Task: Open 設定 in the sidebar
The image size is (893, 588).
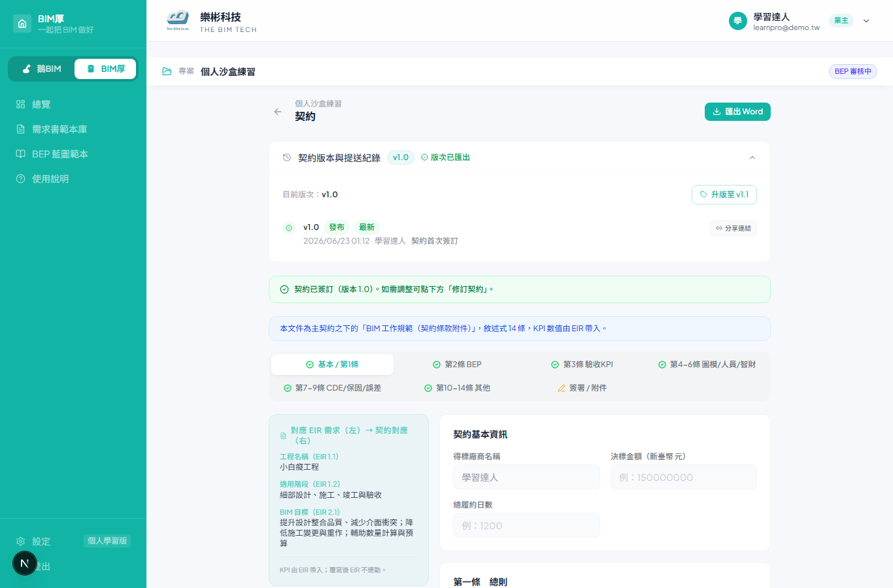Action: (x=41, y=542)
